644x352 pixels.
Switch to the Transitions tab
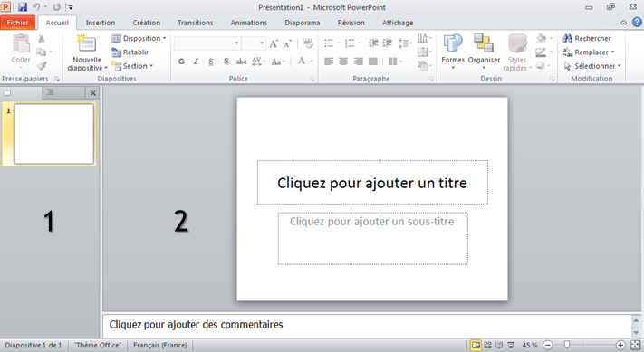click(195, 23)
